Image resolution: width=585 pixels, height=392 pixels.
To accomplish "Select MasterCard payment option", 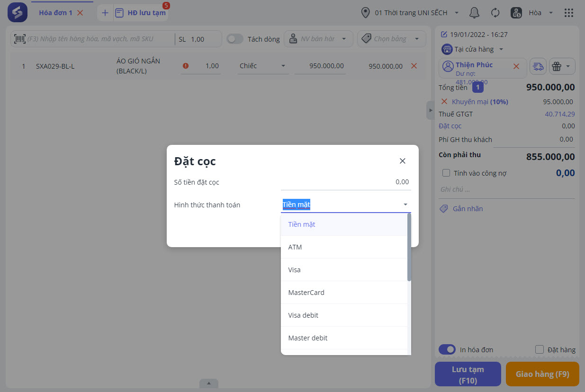I will click(344, 293).
